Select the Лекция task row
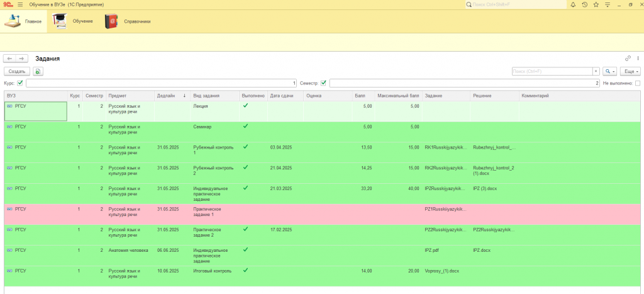The height and width of the screenshot is (294, 644). coord(322,111)
